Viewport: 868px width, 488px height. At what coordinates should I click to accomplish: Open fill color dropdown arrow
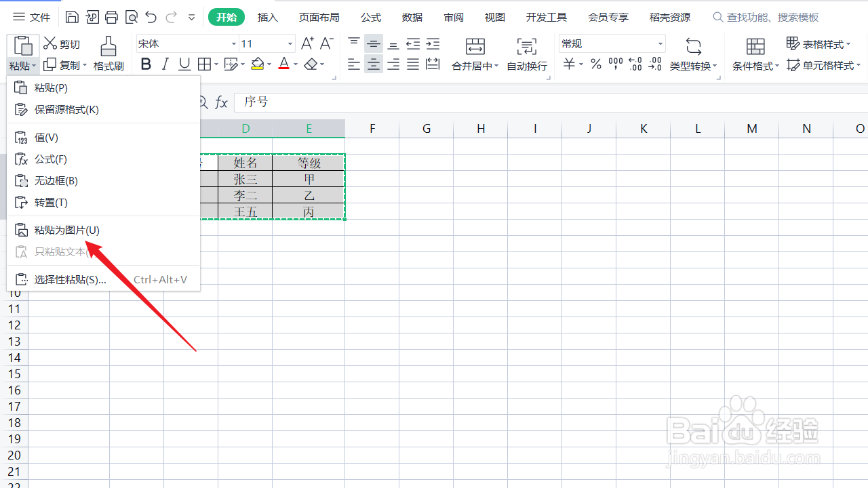pos(269,65)
